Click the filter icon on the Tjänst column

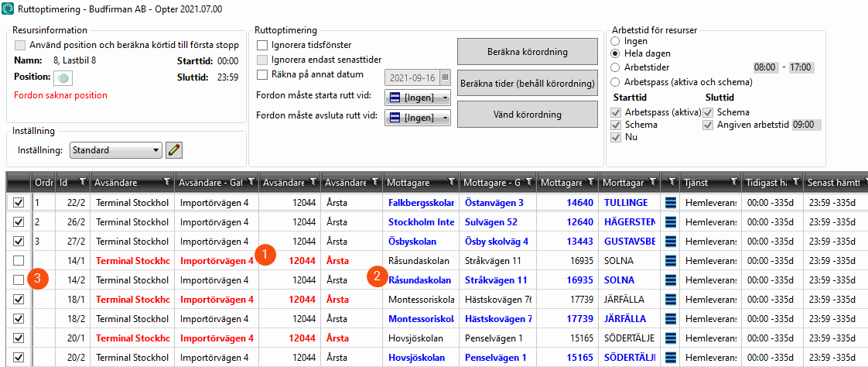pos(731,182)
